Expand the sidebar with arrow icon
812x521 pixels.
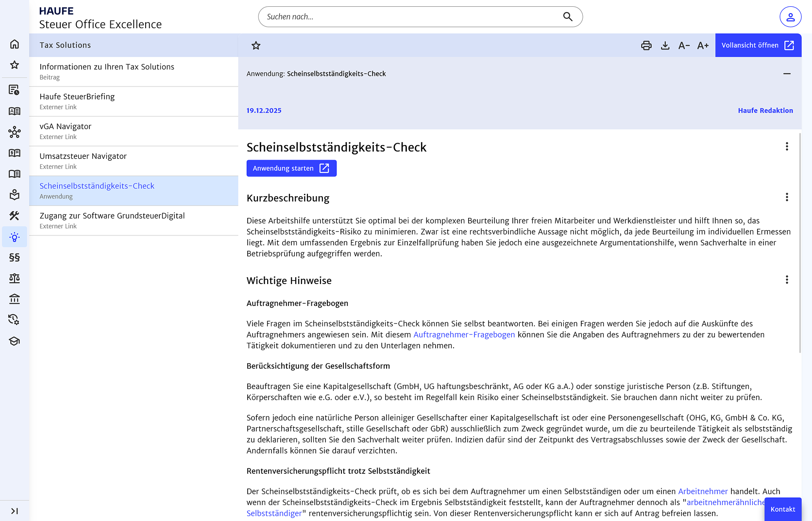(x=15, y=511)
